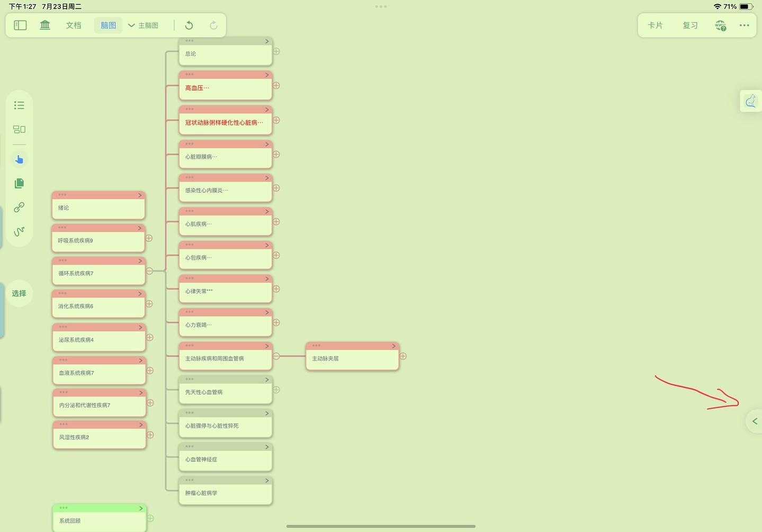Open the floating assistant icon at right edge
Image resolution: width=762 pixels, height=532 pixels.
coord(751,101)
